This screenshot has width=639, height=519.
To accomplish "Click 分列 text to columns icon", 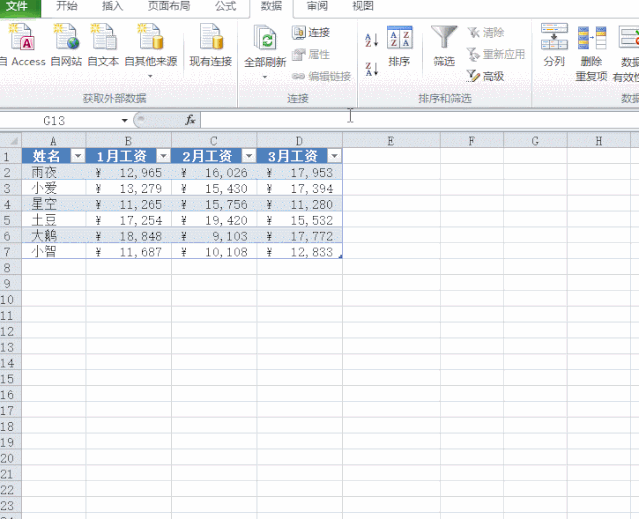I will pos(554,45).
